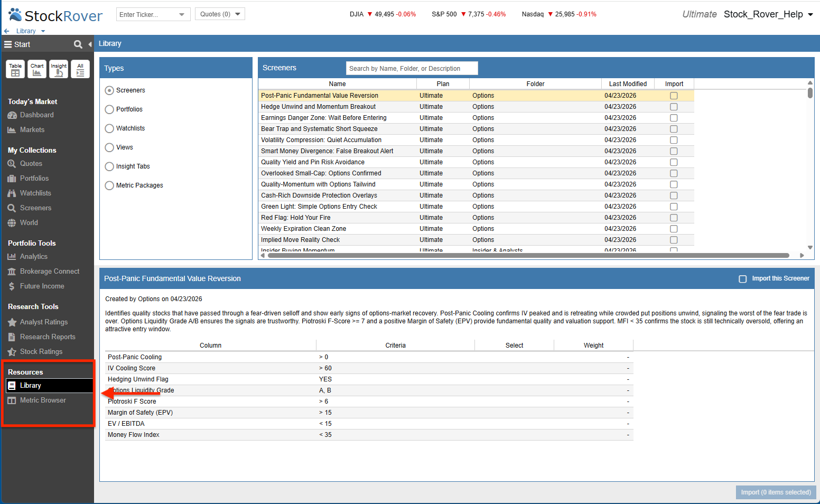The height and width of the screenshot is (504, 820).
Task: Check Import for Hedge Unwind and Momentum Breakout
Action: click(674, 107)
